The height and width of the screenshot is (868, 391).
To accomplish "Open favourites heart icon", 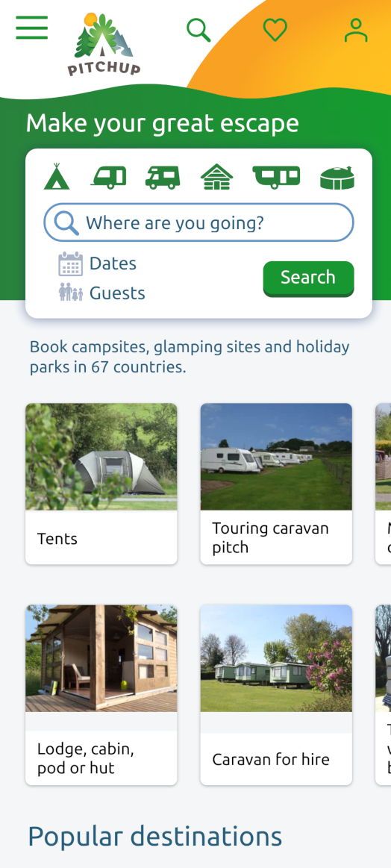I will (x=275, y=30).
